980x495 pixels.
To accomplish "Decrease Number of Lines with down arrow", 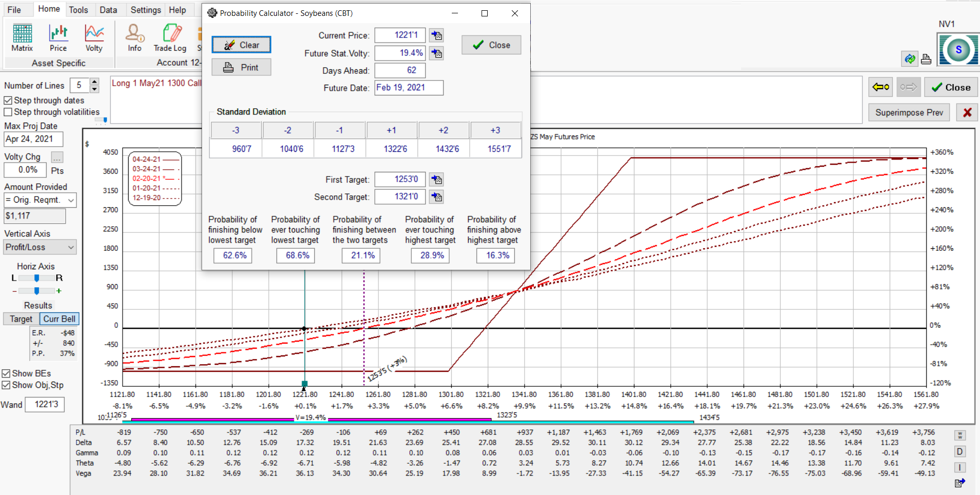I will pos(94,89).
